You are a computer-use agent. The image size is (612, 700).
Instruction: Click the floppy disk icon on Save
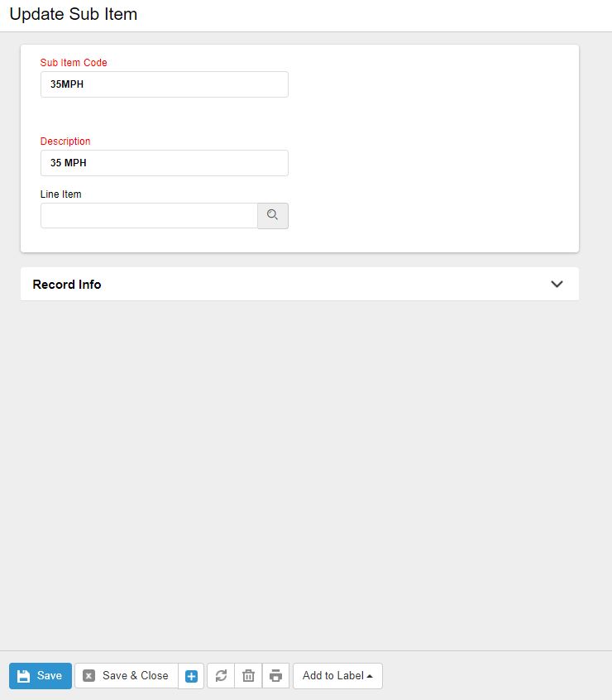pyautogui.click(x=23, y=676)
